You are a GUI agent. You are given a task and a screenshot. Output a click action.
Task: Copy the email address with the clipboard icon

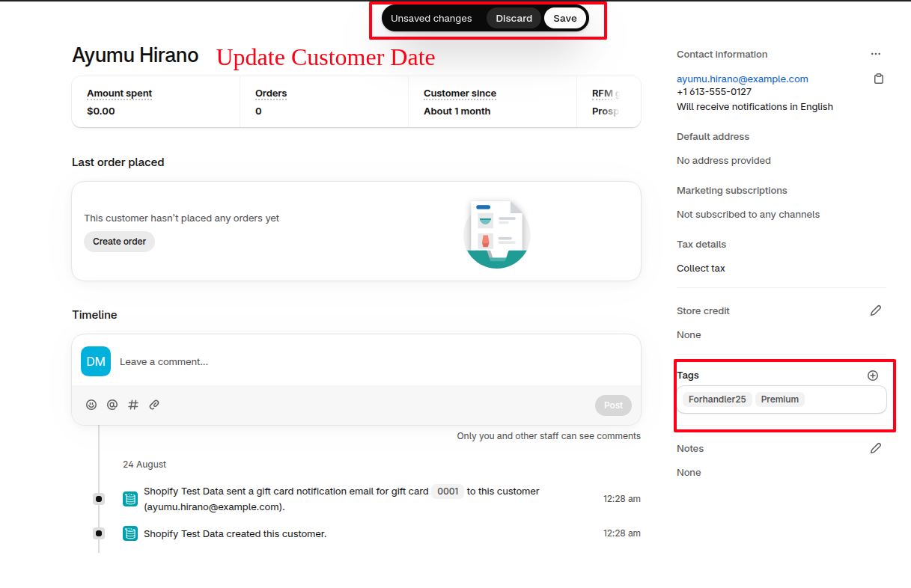879,79
